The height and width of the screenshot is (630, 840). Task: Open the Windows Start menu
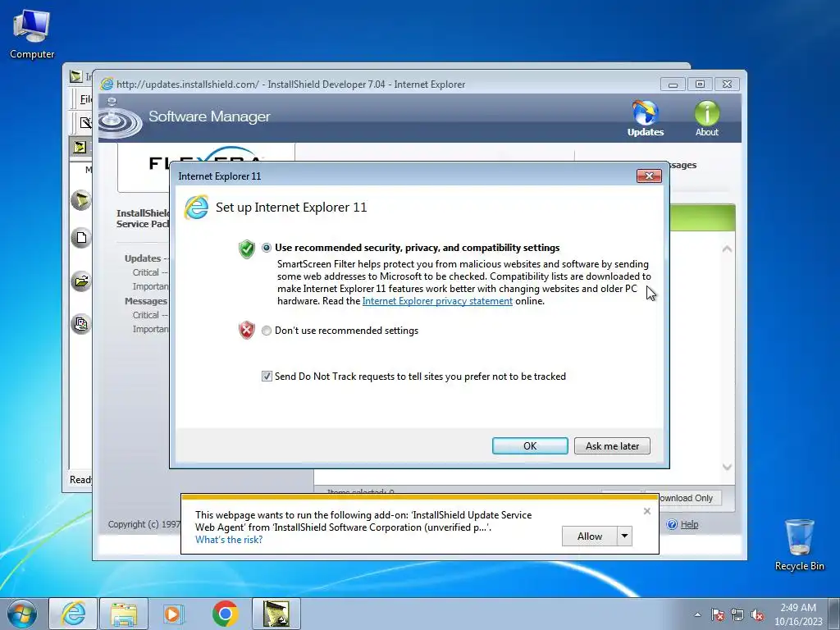21,614
